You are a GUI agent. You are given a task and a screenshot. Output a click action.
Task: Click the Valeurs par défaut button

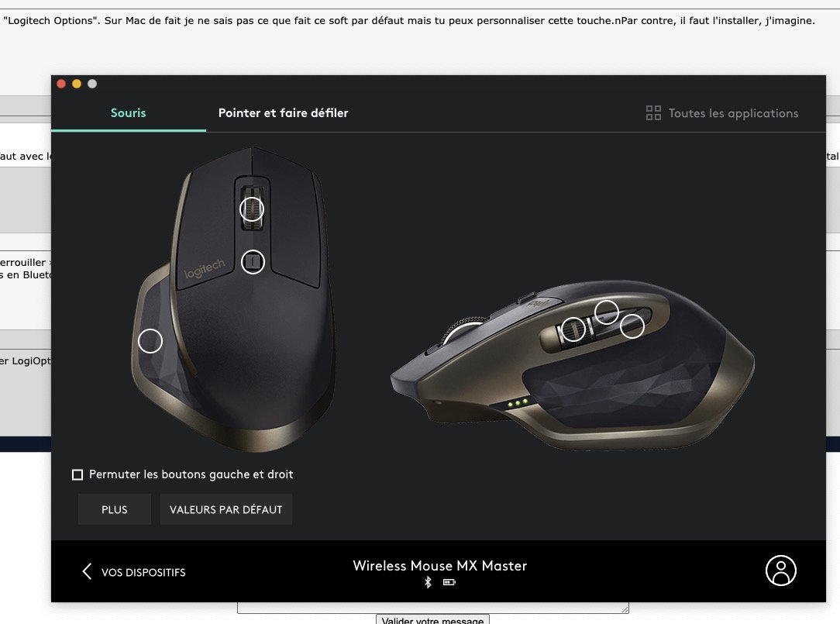click(x=226, y=509)
